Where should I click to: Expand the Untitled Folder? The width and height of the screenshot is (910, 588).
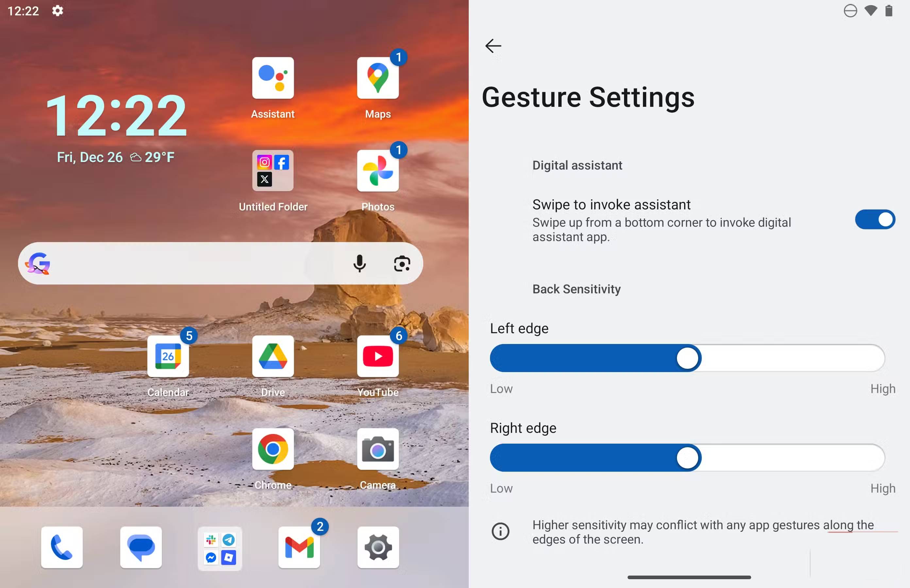coord(273,171)
